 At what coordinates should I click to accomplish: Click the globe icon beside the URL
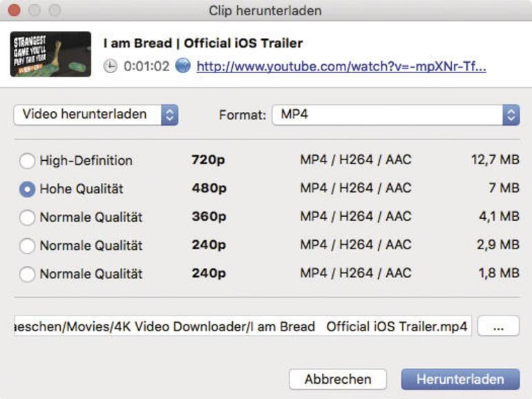[x=183, y=67]
